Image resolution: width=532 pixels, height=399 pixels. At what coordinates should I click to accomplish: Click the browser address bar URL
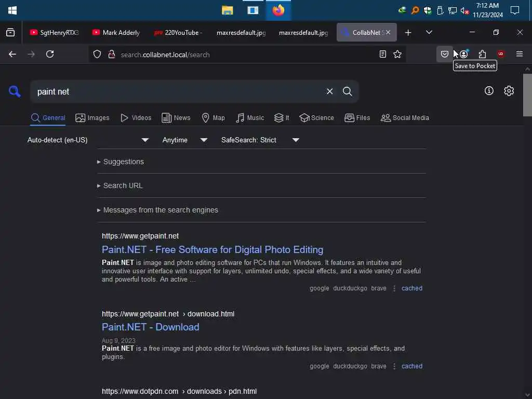(165, 55)
